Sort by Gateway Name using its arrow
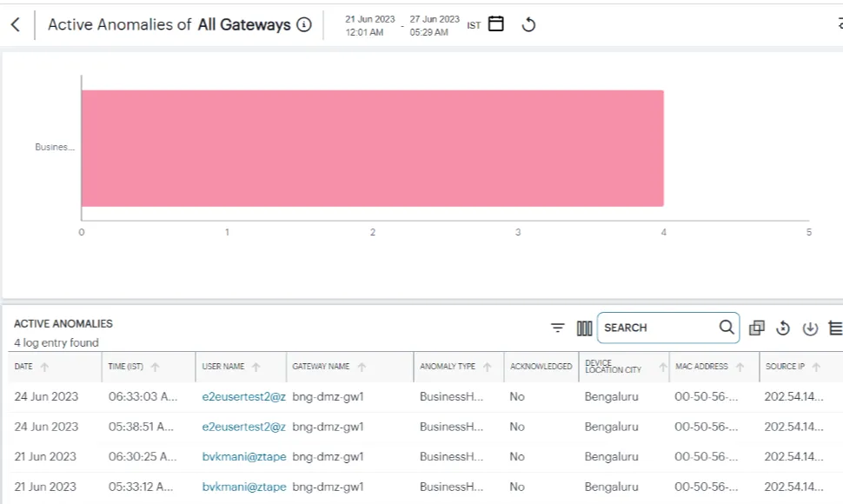The width and height of the screenshot is (843, 504). (x=362, y=367)
